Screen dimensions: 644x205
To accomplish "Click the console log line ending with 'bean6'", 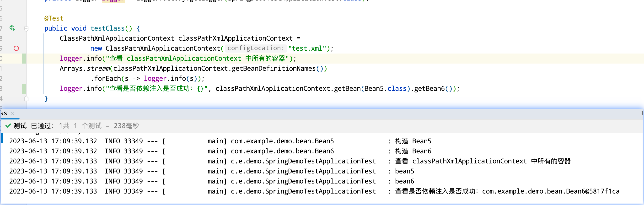I will (212, 181).
